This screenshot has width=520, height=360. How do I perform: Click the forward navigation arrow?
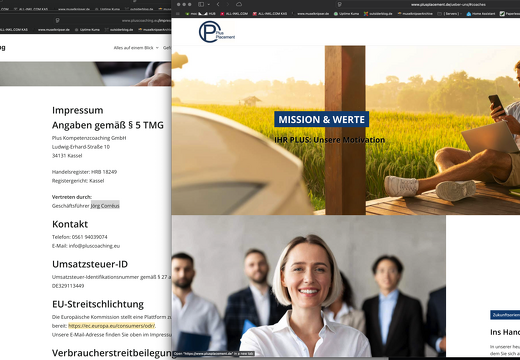click(228, 4)
